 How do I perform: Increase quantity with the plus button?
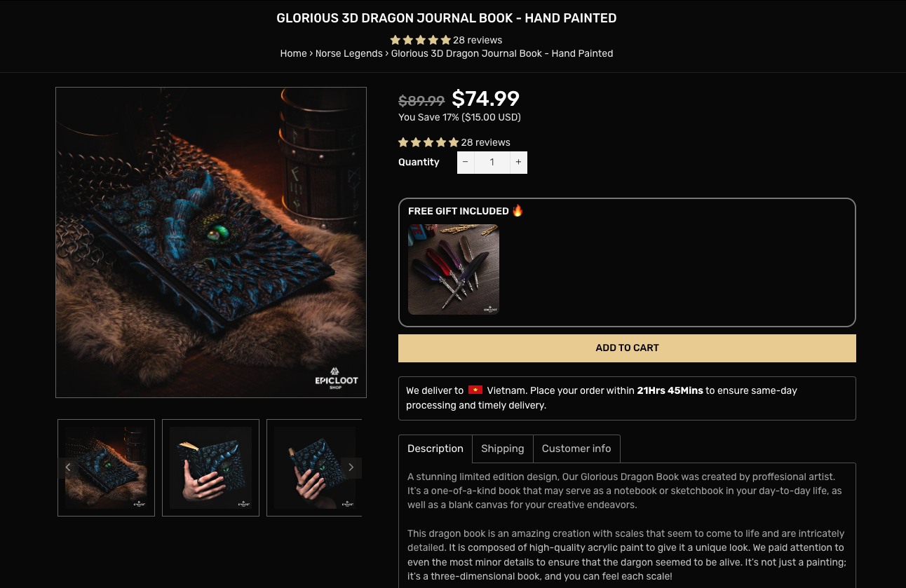click(x=518, y=162)
